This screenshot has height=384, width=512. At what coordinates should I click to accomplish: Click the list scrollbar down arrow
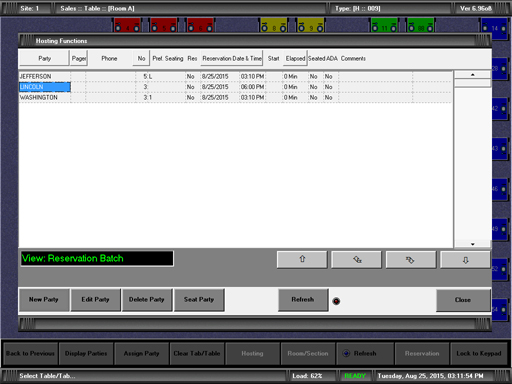point(472,244)
